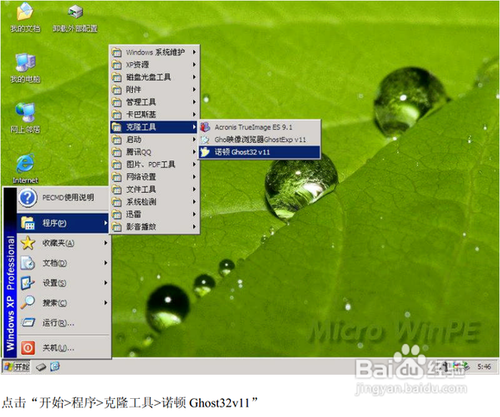Expand the 影音播放 program folder
500x417 pixels.
pos(155,227)
